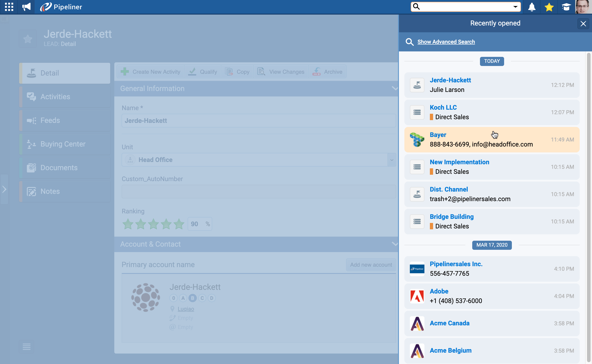
Task: Click the megaphone announcements icon
Action: point(26,7)
